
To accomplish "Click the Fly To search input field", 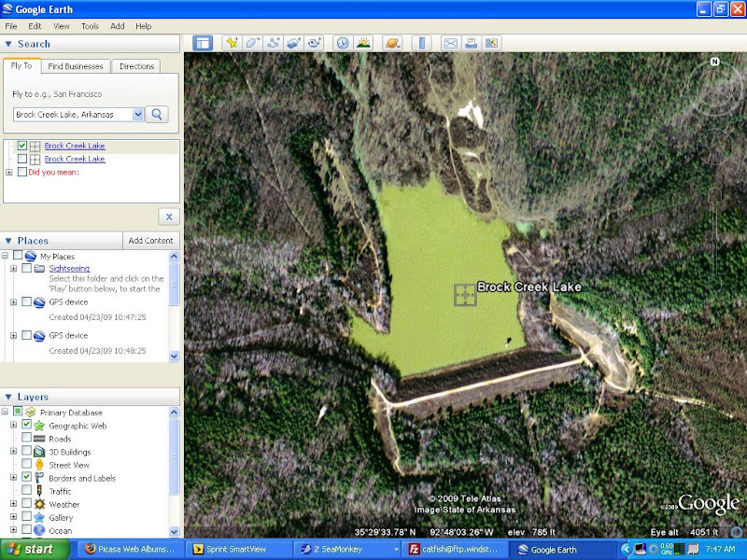I will (73, 114).
